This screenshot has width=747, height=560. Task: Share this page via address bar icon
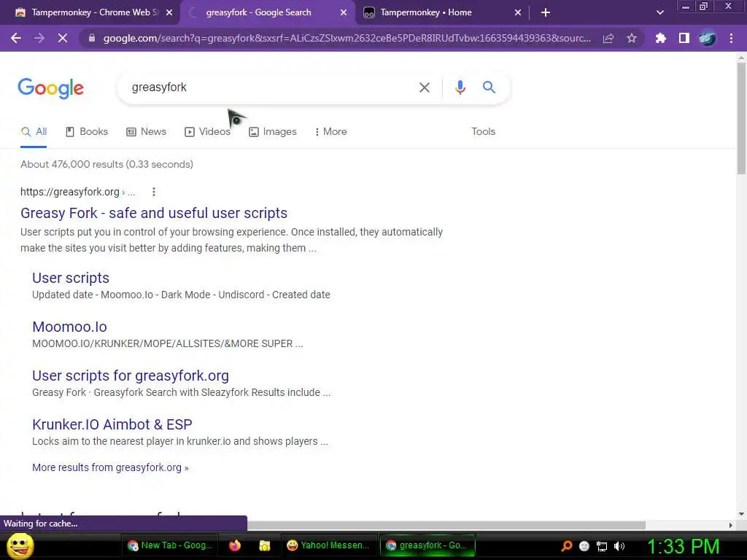coord(608,38)
